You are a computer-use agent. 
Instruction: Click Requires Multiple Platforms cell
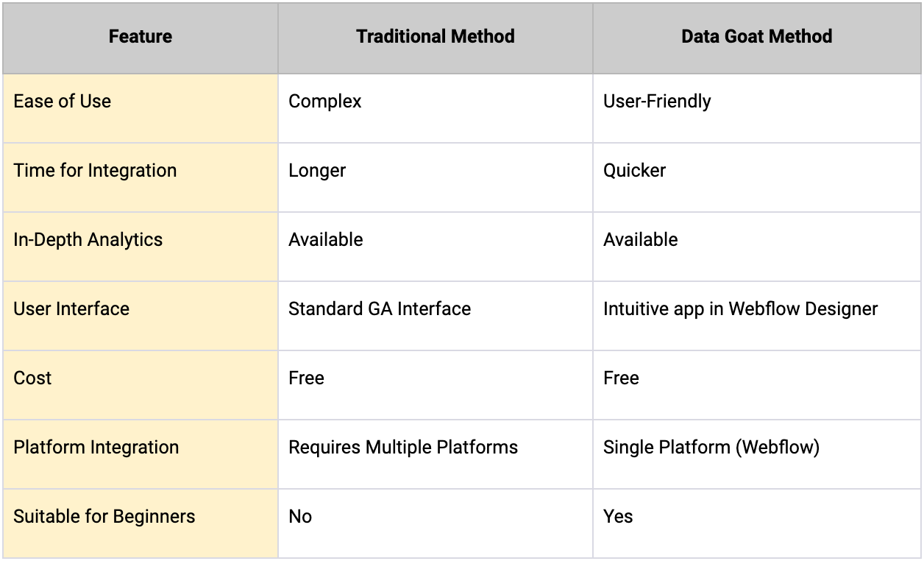403,448
